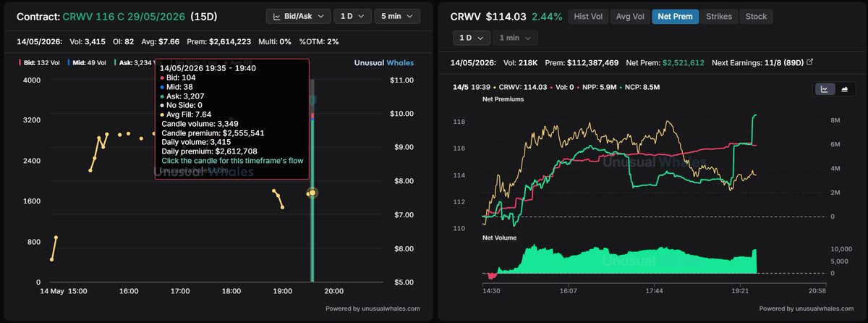Click the Prem $112,387,469 value
The width and height of the screenshot is (868, 323).
coord(582,63)
